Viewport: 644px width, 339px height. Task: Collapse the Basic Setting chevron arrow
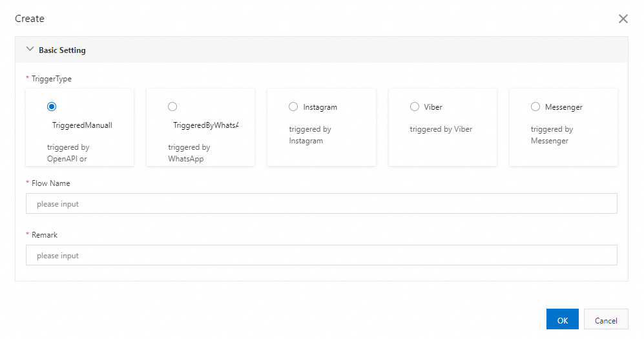pos(30,49)
